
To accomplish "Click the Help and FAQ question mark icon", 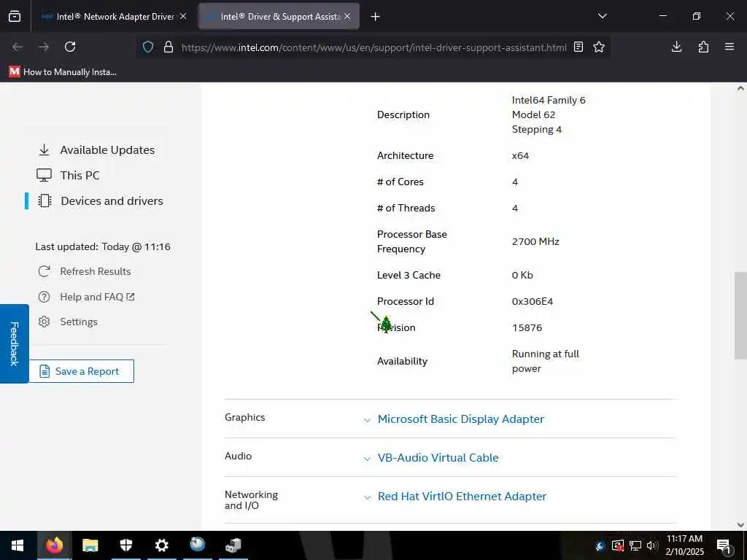I will pos(44,297).
